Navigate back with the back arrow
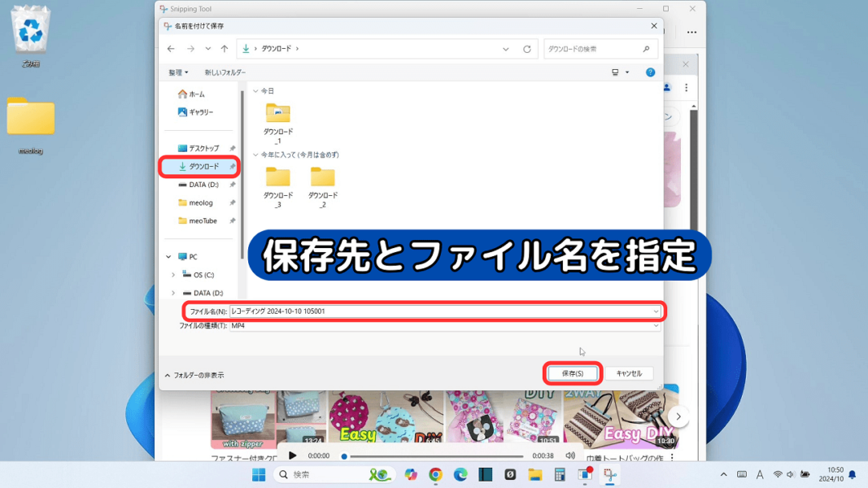This screenshot has height=488, width=868. pyautogui.click(x=171, y=49)
